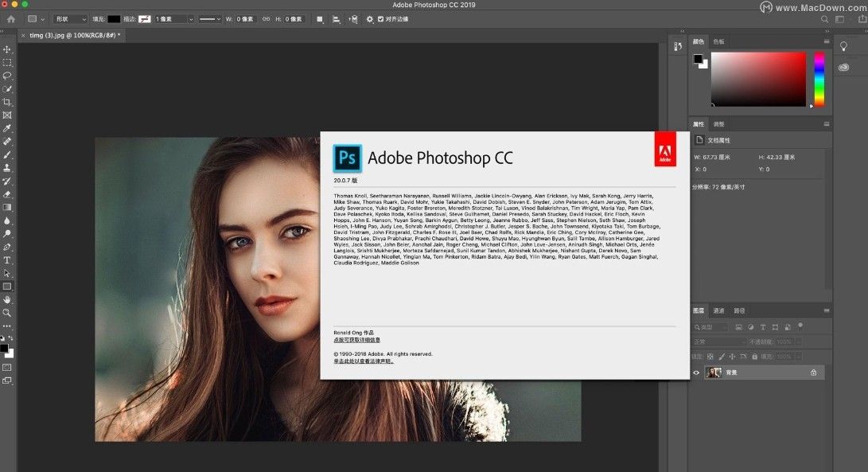Open the Learn panel lightbulb icon
The width and height of the screenshot is (868, 472).
(843, 46)
